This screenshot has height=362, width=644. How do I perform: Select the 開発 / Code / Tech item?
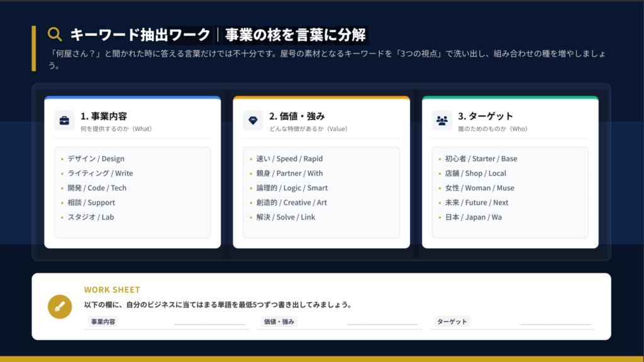97,188
